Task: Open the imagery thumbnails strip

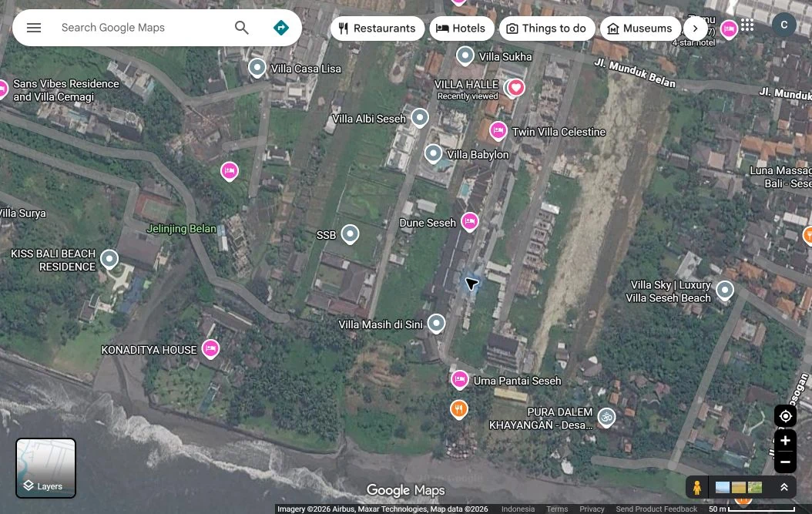Action: pyautogui.click(x=739, y=488)
